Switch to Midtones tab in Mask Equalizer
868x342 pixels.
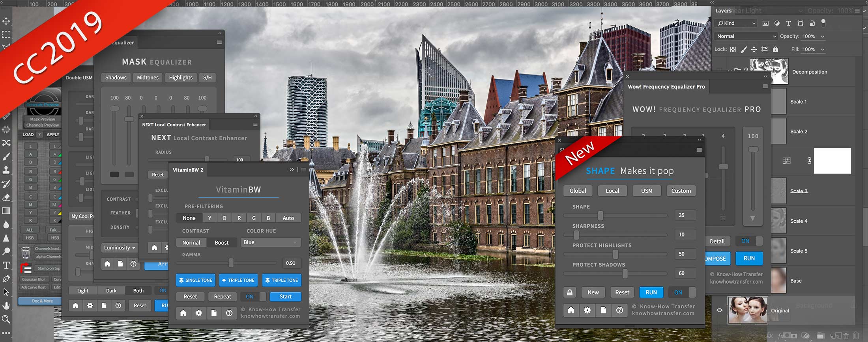(x=148, y=78)
